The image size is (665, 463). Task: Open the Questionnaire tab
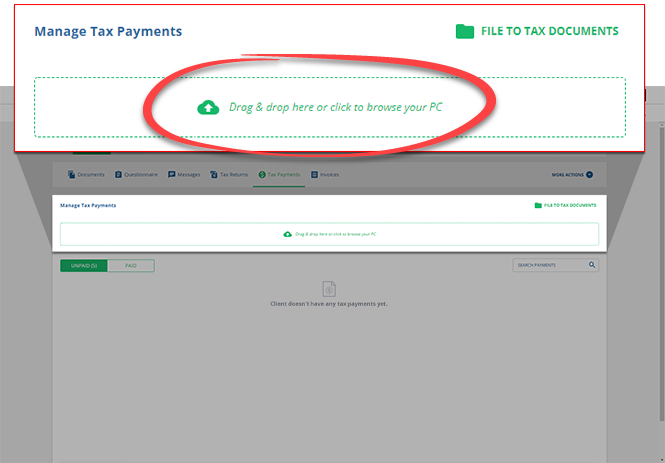pos(137,174)
